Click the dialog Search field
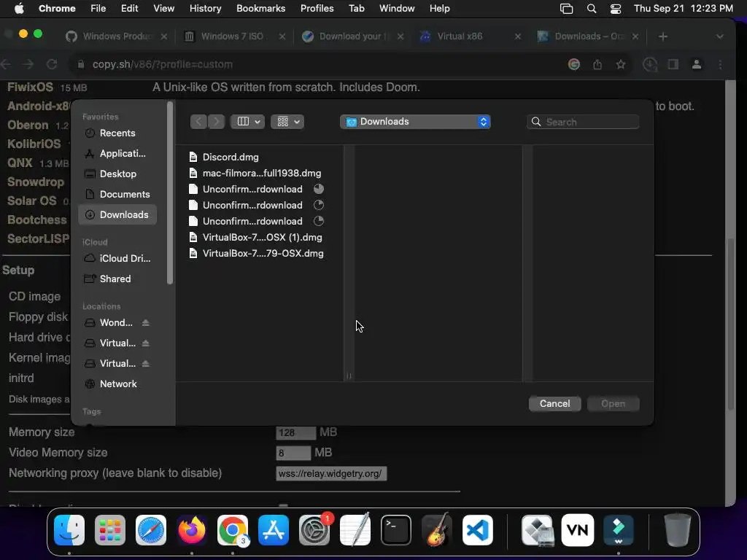 583,122
